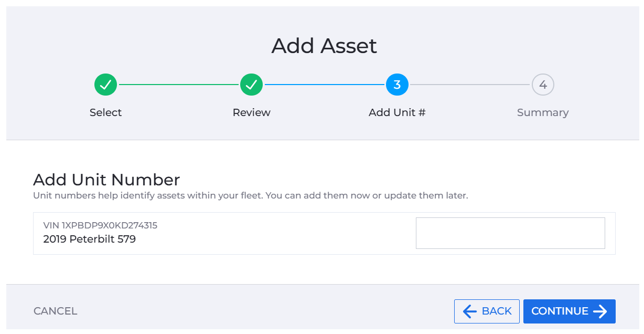Viewport: 644px width, 334px height.
Task: Click the right arrow icon in Continue button
Action: (x=600, y=311)
